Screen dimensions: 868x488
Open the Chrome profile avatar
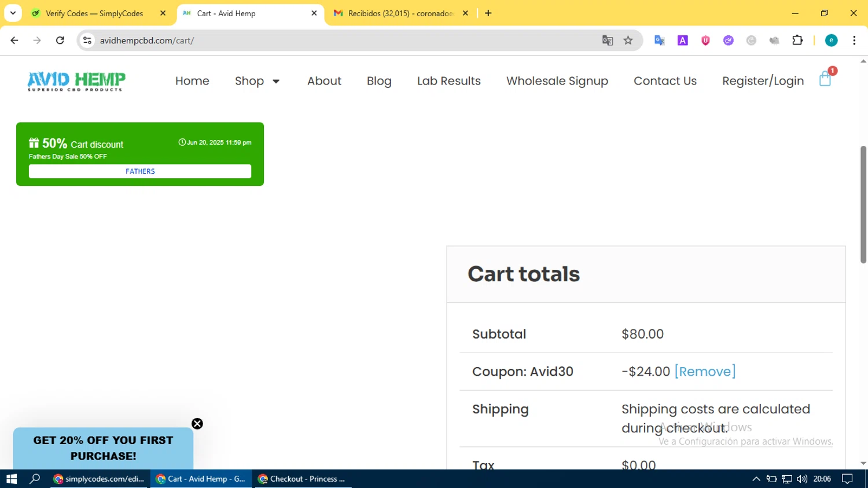coord(832,41)
